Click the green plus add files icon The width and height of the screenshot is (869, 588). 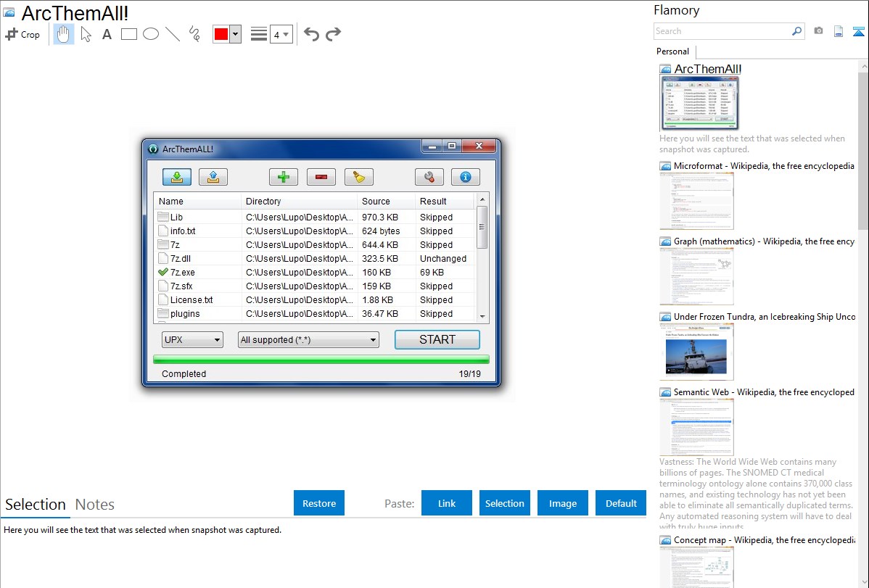pyautogui.click(x=284, y=177)
